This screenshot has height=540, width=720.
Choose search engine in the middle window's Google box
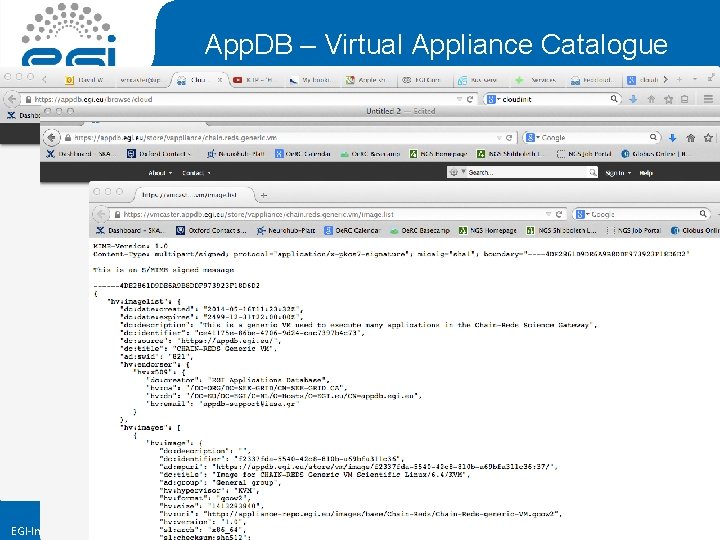coord(532,137)
